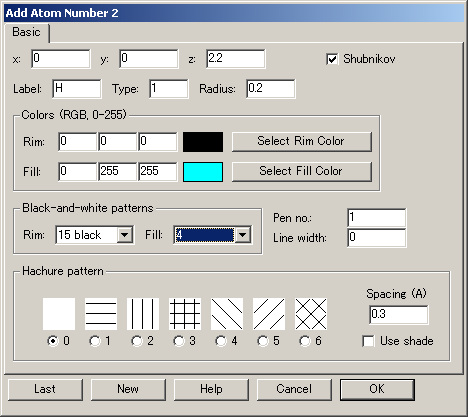Uncheck the Shubnikov checkbox

click(332, 59)
